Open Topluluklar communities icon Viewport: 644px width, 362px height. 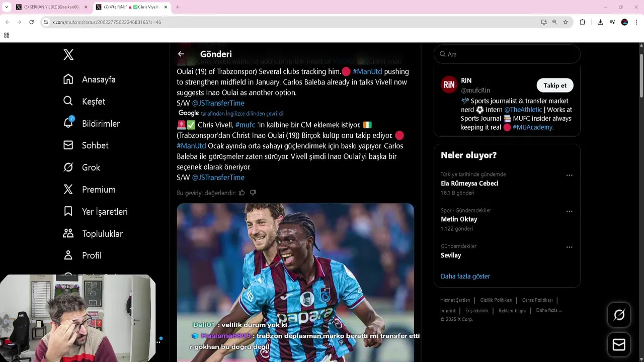[x=68, y=233]
